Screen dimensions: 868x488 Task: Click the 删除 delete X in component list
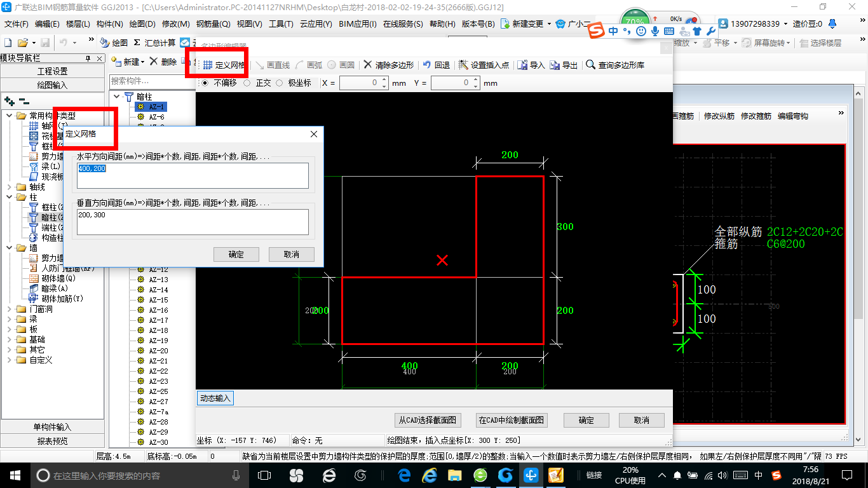(x=163, y=62)
